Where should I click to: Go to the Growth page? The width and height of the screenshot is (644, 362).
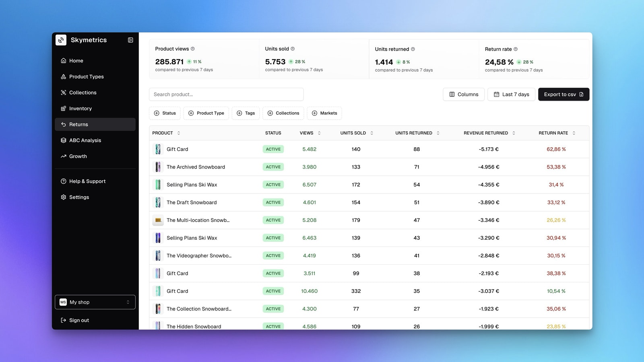click(95, 156)
